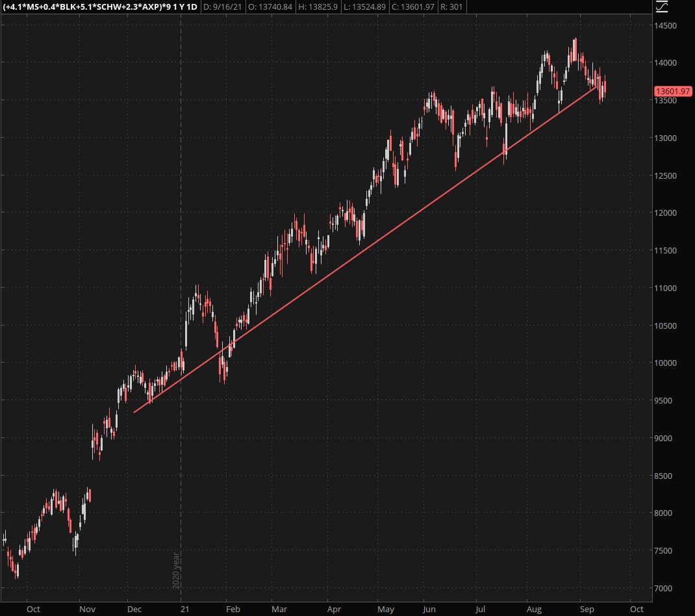Click the 21 year label on time axis
The width and height of the screenshot is (695, 616).
(185, 610)
